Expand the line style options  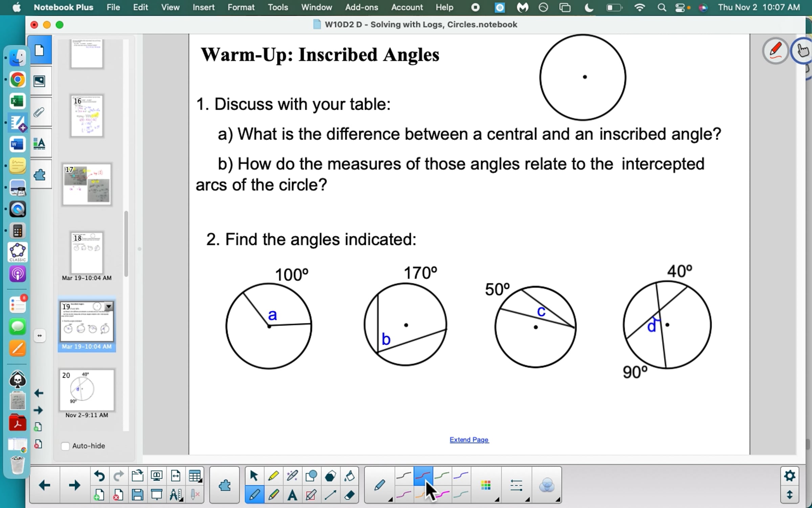tap(517, 485)
